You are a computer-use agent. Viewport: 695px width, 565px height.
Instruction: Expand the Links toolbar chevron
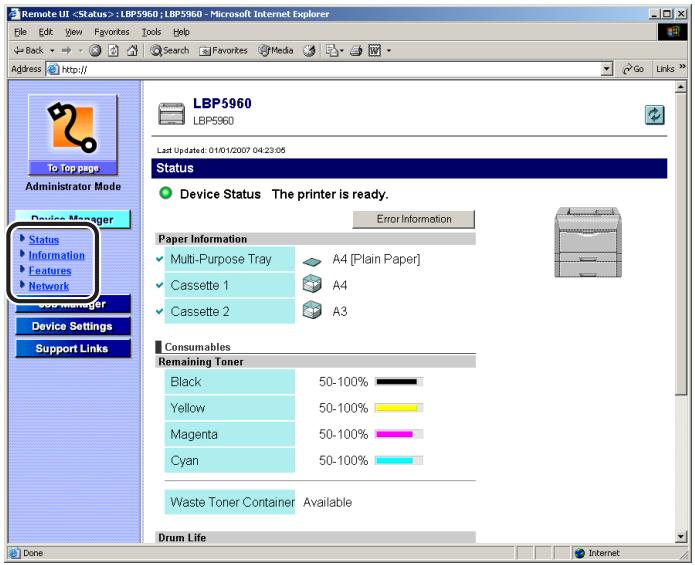pyautogui.click(x=682, y=66)
